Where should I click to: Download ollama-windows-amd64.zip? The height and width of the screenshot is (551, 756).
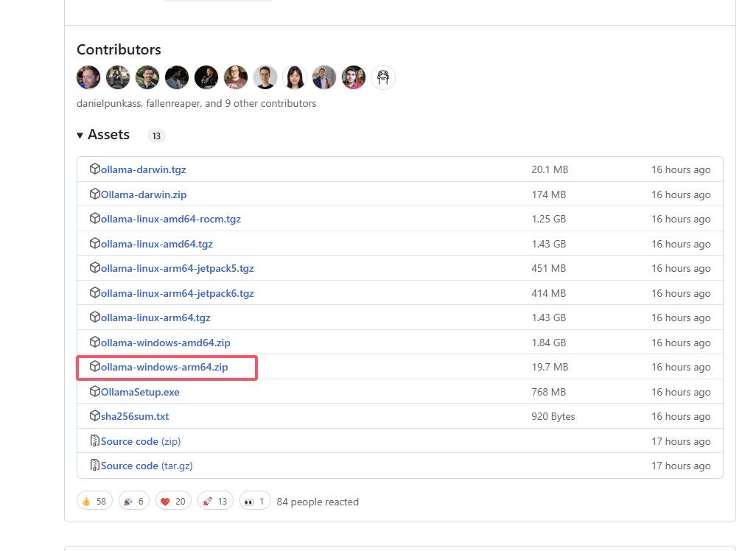(x=165, y=343)
